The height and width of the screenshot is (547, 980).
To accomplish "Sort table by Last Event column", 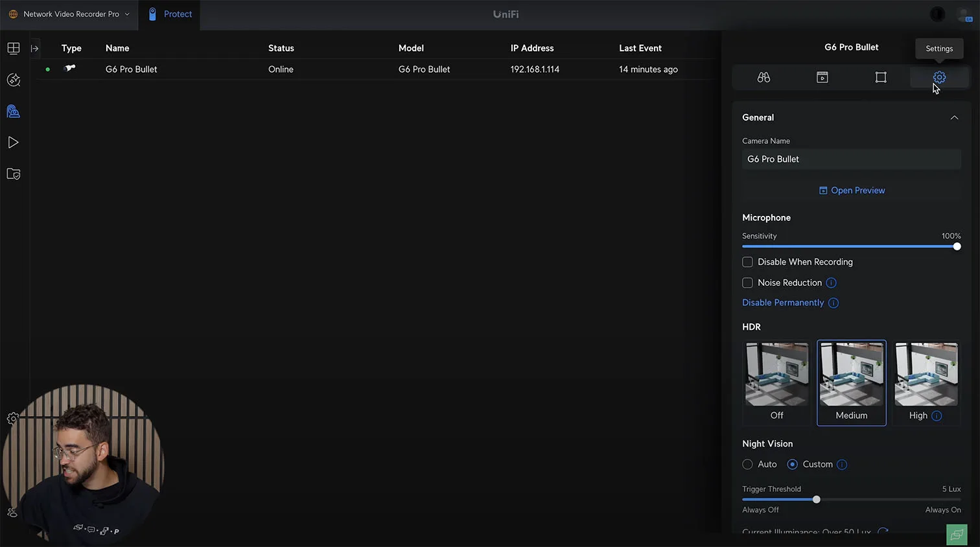I will (x=640, y=48).
